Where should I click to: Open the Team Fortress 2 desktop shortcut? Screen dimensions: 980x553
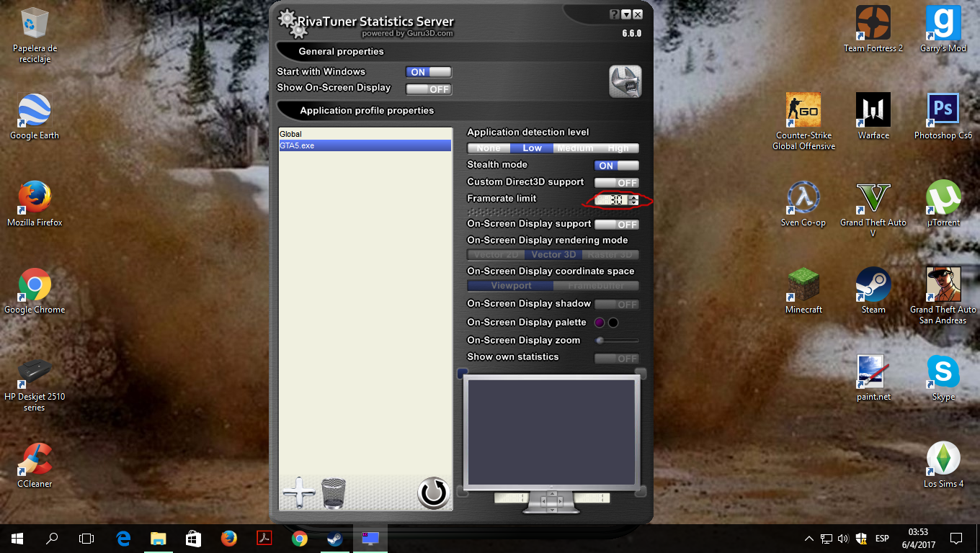click(873, 29)
